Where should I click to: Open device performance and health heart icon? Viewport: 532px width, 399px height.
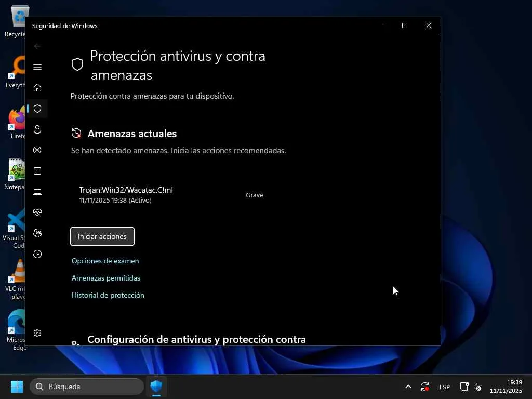(x=37, y=212)
